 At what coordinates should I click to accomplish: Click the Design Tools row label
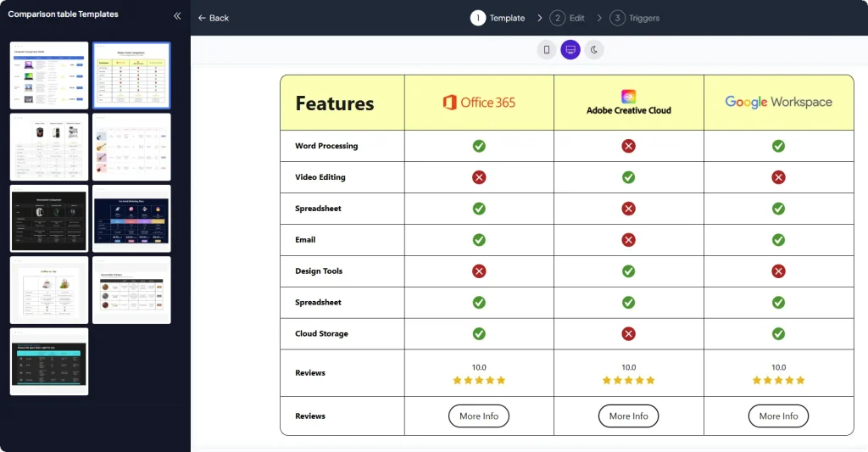point(319,271)
